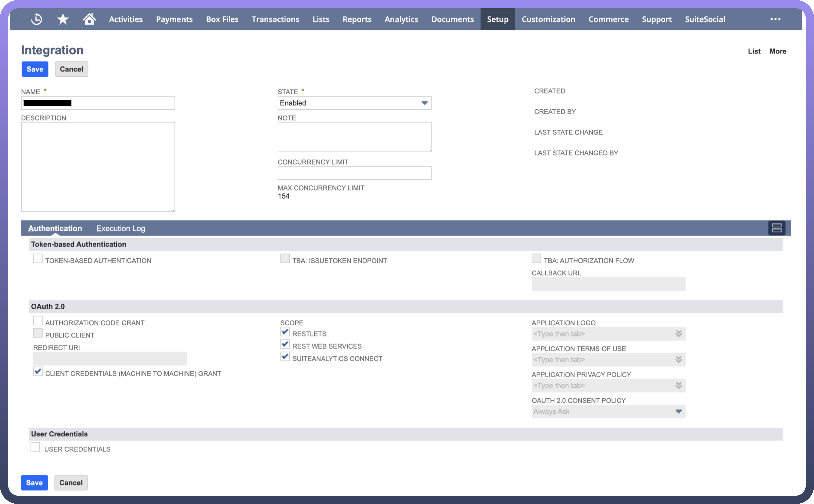Expand Application Privacy Policy double-arrow
The height and width of the screenshot is (504, 814).
coord(678,386)
